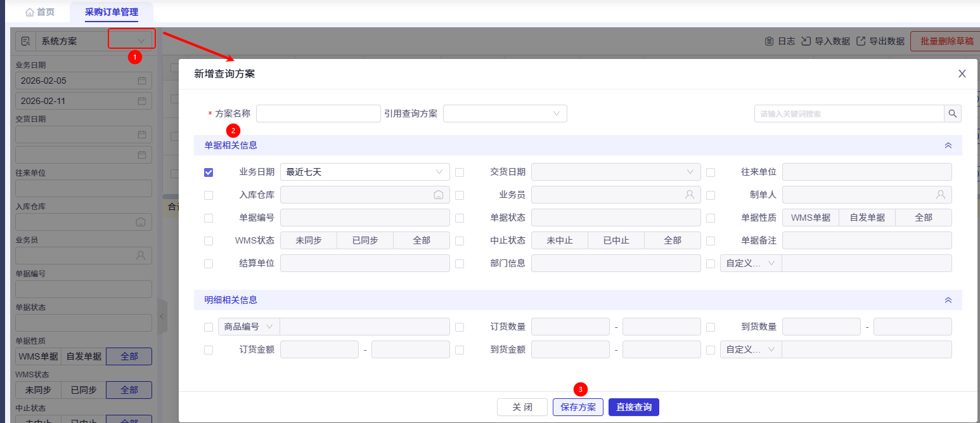Image resolution: width=980 pixels, height=423 pixels.
Task: Open the calendar icon of the 2026-02-11 date field
Action: point(142,101)
